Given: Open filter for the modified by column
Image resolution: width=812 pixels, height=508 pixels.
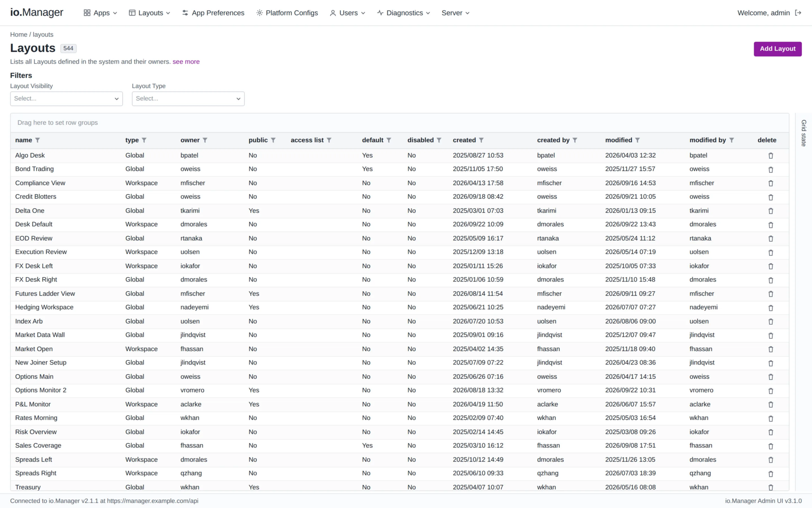Looking at the screenshot, I should (x=731, y=140).
